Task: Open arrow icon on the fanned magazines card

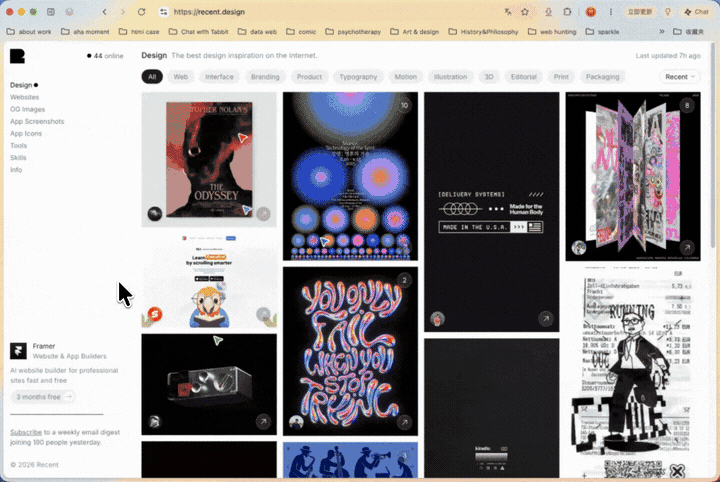Action: pyautogui.click(x=687, y=247)
